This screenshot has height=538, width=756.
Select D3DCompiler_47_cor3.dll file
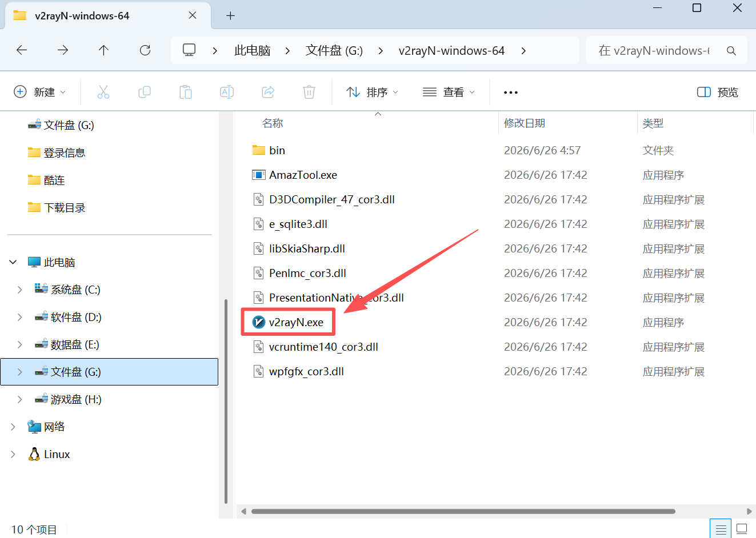[332, 199]
